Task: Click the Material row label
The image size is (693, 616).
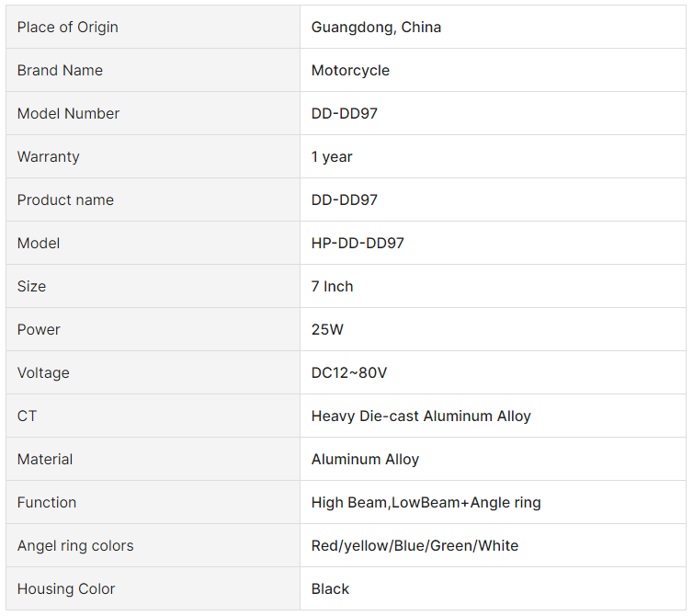Action: pos(45,459)
